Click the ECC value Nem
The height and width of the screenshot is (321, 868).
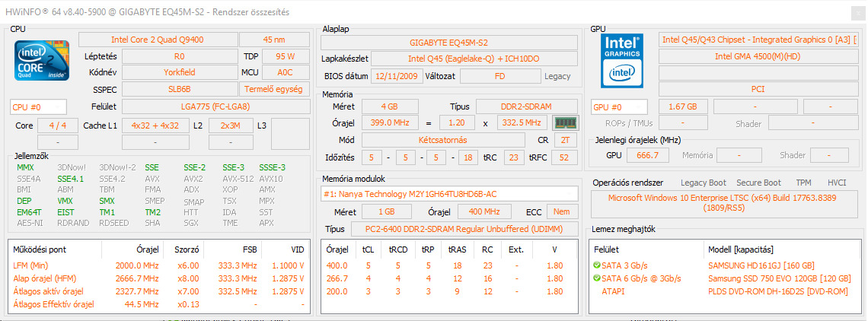point(562,211)
